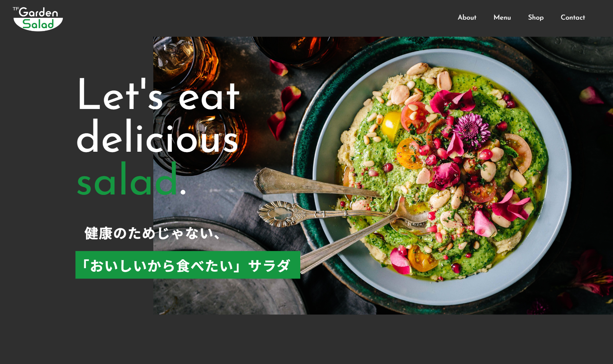Select the Contact navigation link
Screen dimensions: 613x364
click(573, 17)
